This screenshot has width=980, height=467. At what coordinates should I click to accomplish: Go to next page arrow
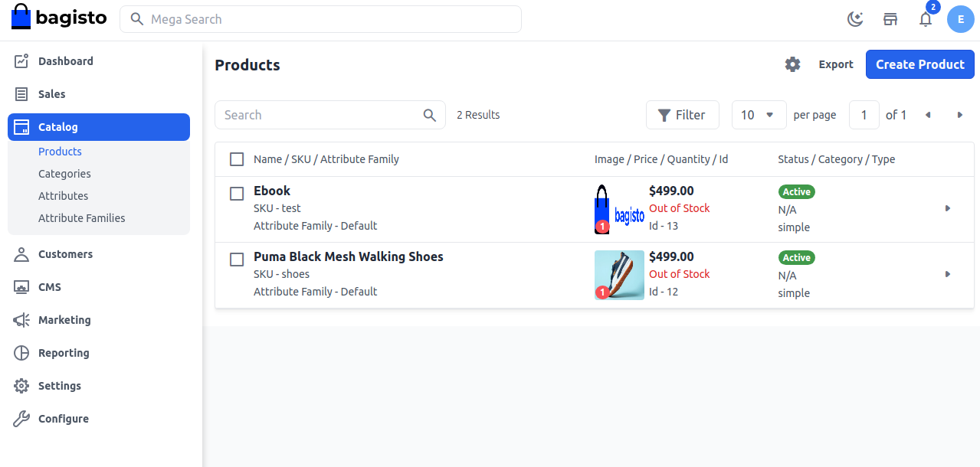959,115
